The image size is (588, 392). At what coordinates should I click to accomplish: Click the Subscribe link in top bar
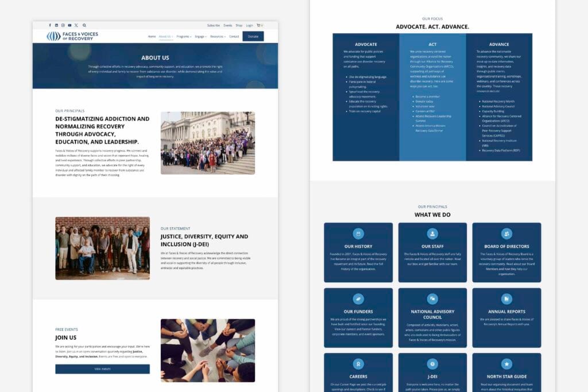[x=213, y=25]
